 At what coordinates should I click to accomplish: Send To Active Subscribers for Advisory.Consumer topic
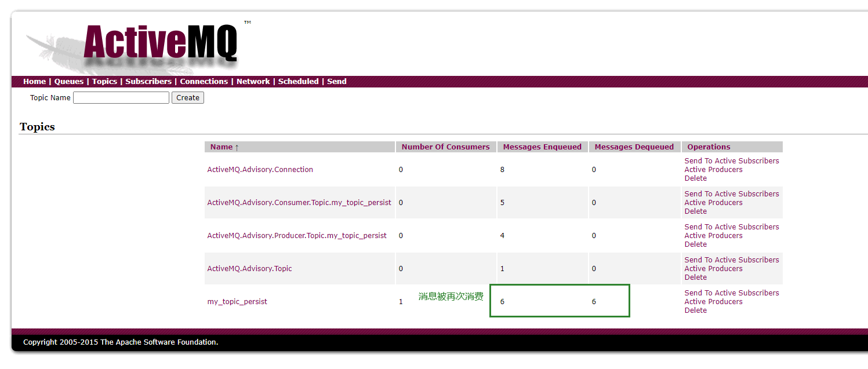(732, 194)
